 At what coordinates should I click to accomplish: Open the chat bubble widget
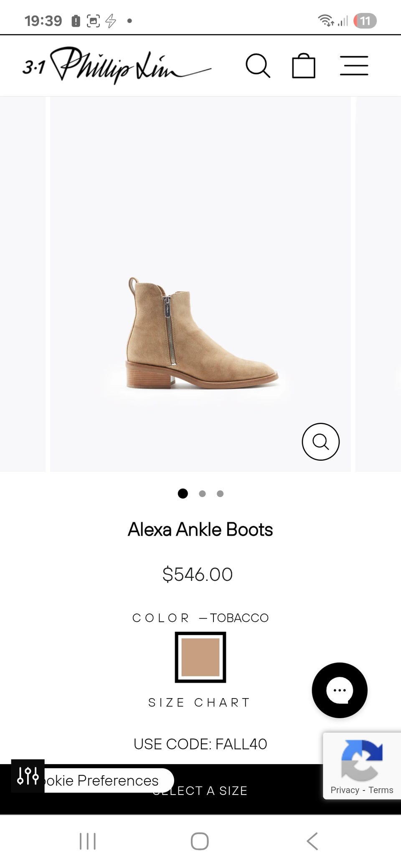point(339,690)
